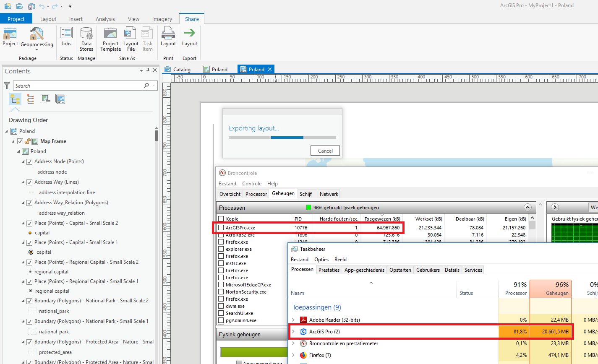Click the Open Project icon in quick access toolbar
Screen dimensions: 598x364
pyautogui.click(x=20, y=6)
